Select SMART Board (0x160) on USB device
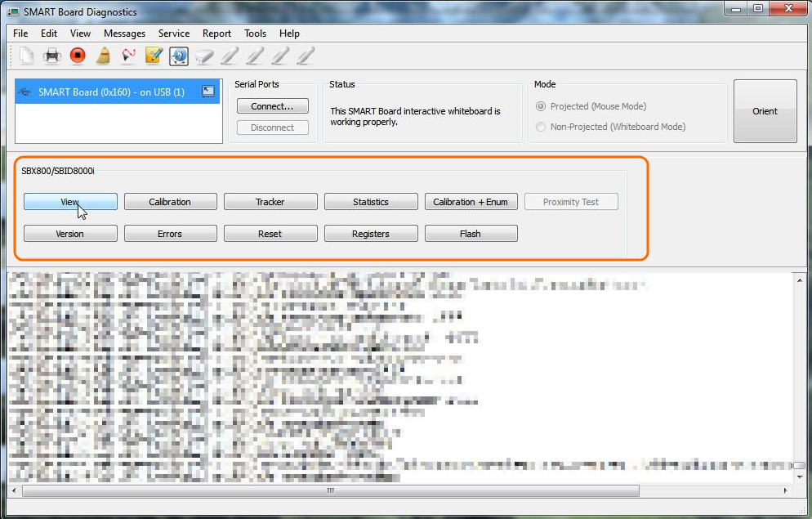Viewport: 812px width, 519px height. pyautogui.click(x=111, y=92)
